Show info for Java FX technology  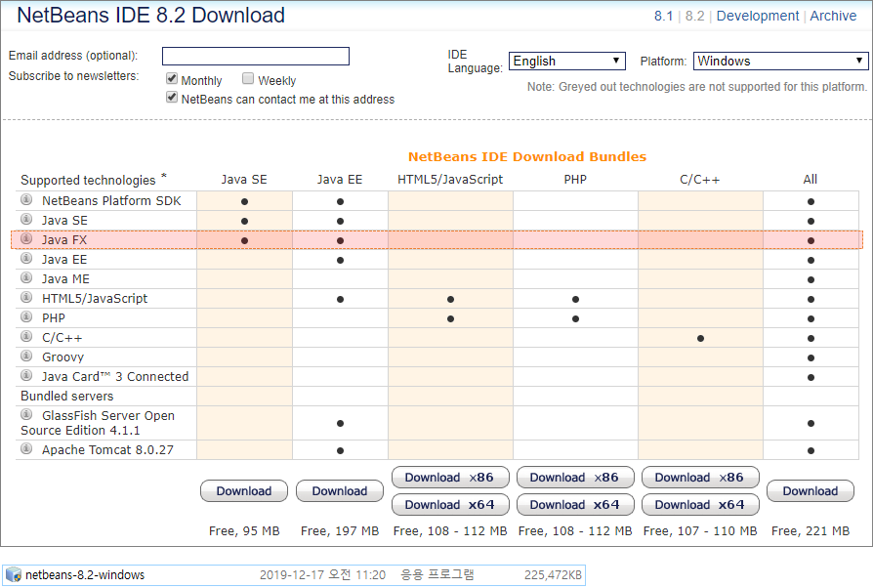pos(26,238)
